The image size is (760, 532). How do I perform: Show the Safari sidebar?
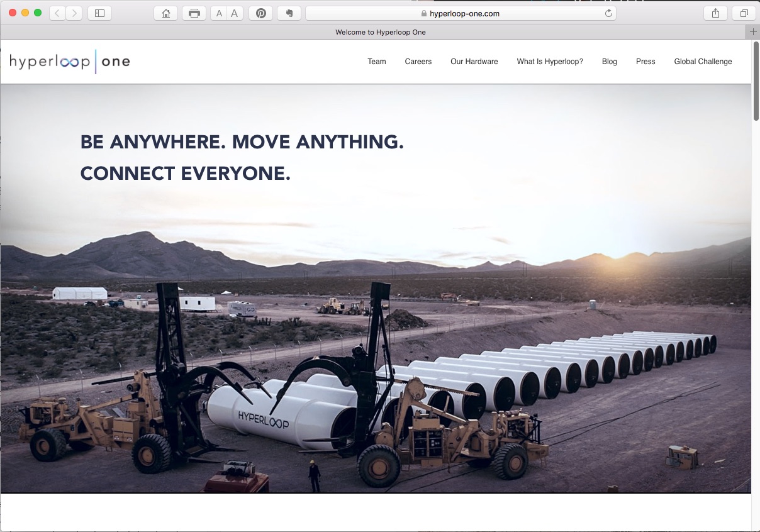99,13
